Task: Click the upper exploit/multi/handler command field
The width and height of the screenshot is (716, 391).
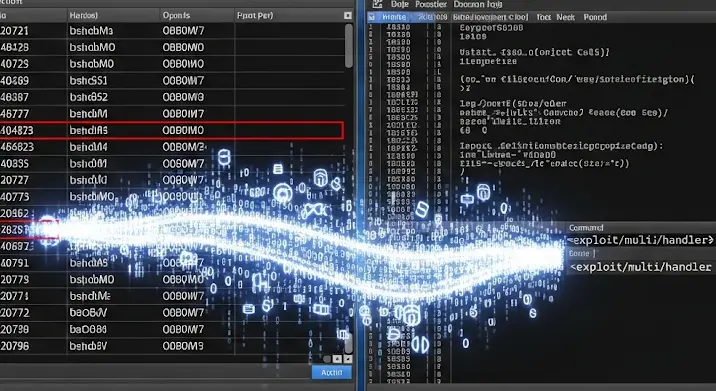Action: click(x=641, y=240)
